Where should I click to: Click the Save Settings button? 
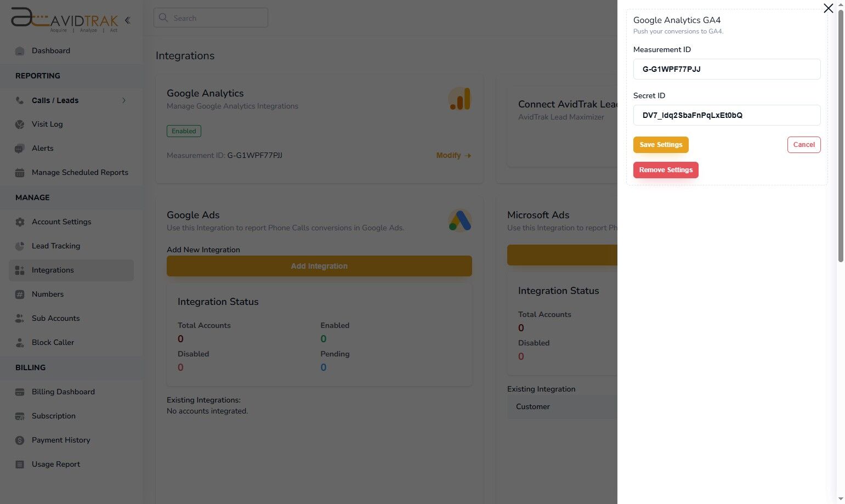pos(660,144)
